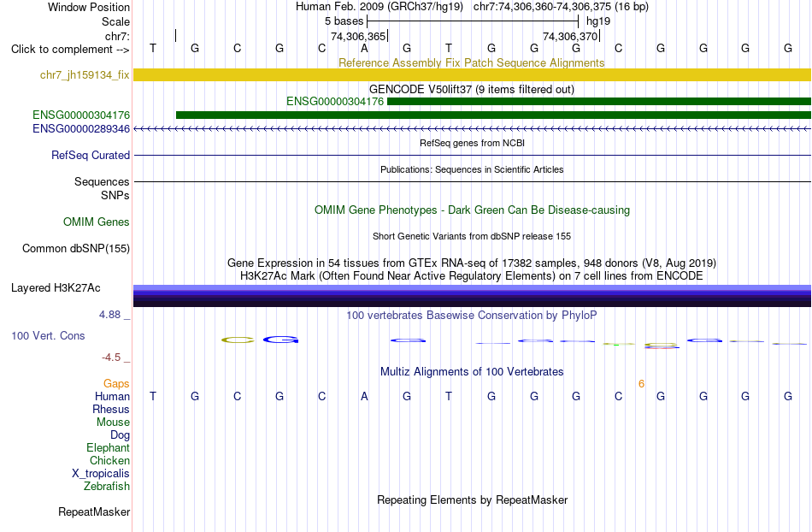Click the longer green ENSG00000304176 transcript bar

pos(493,115)
